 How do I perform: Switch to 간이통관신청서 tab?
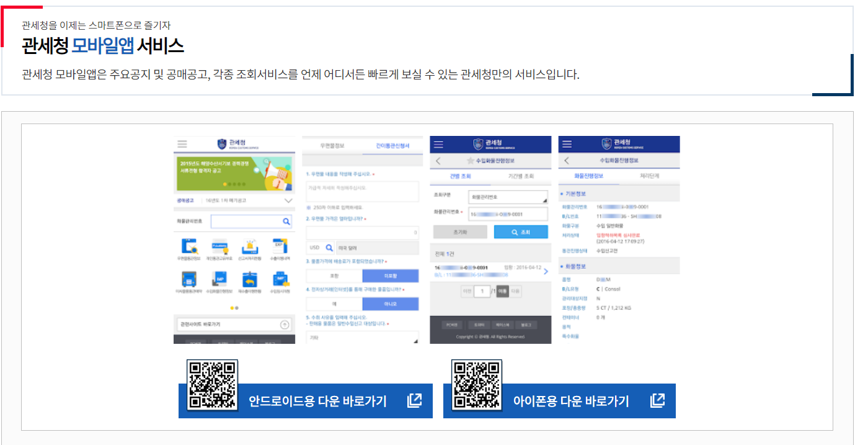[x=392, y=145]
